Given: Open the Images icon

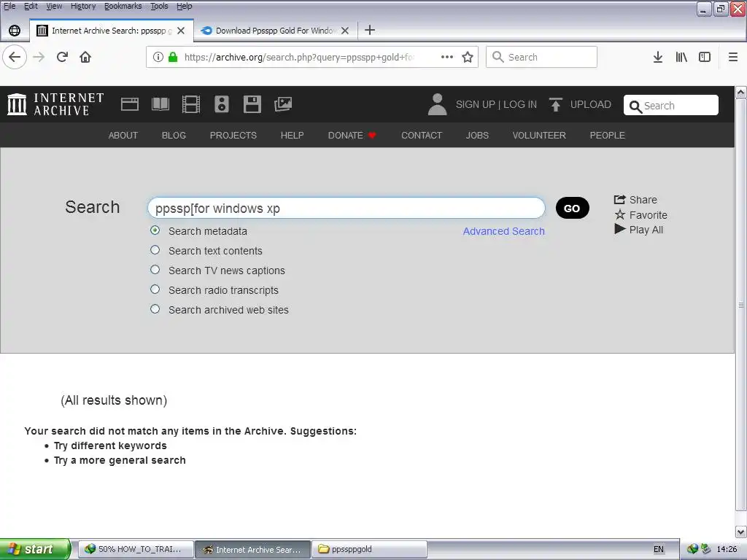Looking at the screenshot, I should (283, 104).
